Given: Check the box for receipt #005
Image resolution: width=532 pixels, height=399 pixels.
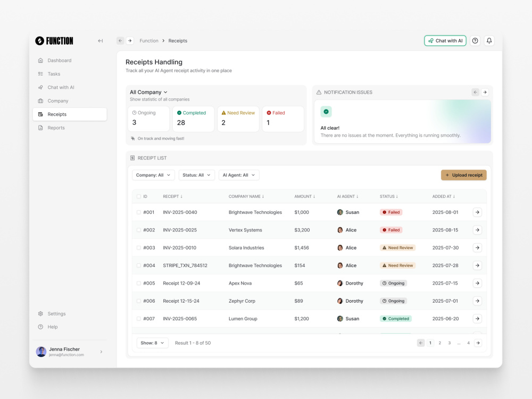Looking at the screenshot, I should click(138, 284).
